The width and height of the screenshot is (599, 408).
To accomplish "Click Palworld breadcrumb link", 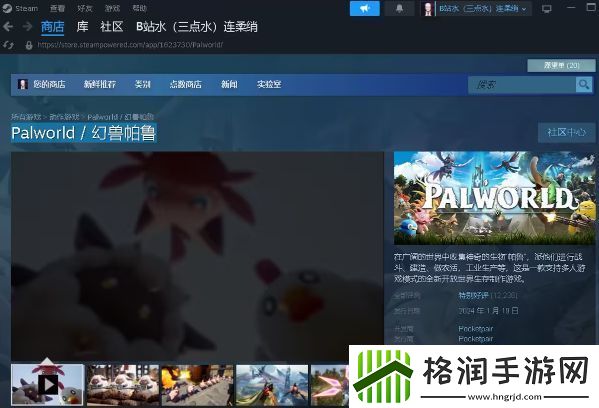I will coord(121,117).
